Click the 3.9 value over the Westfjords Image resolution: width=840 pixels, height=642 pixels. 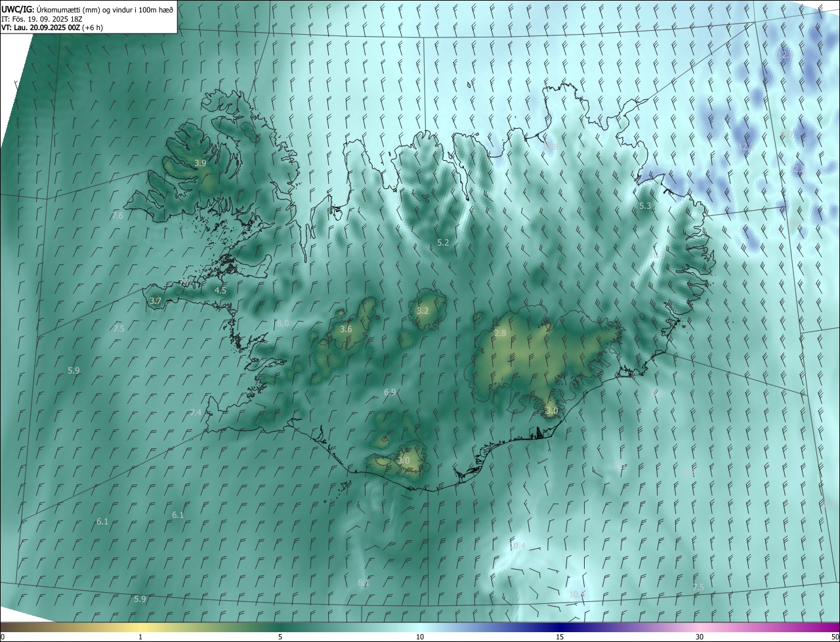coord(200,163)
